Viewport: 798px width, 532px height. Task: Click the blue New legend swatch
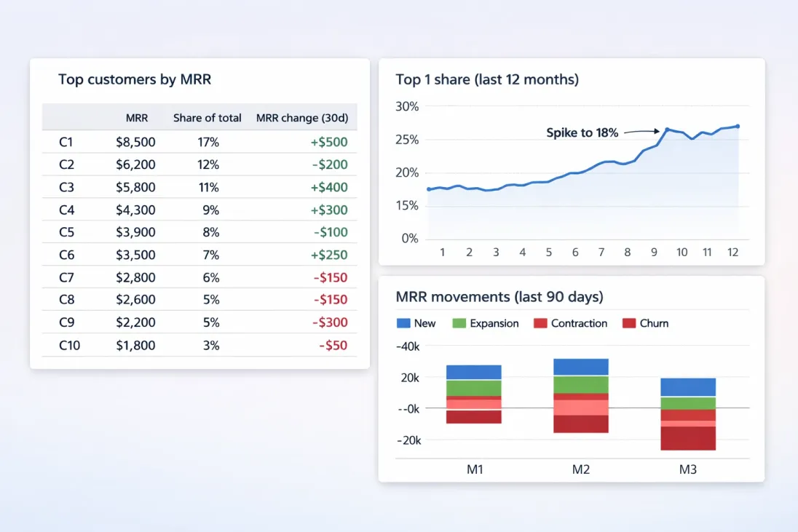point(403,323)
